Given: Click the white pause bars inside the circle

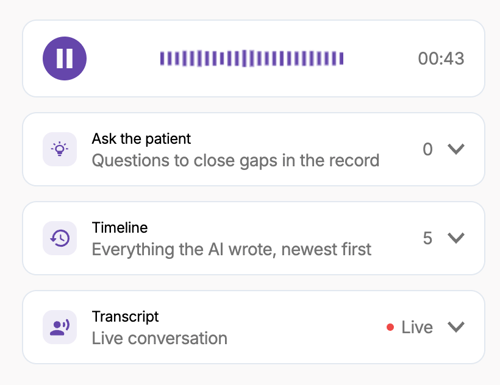Looking at the screenshot, I should coord(65,58).
